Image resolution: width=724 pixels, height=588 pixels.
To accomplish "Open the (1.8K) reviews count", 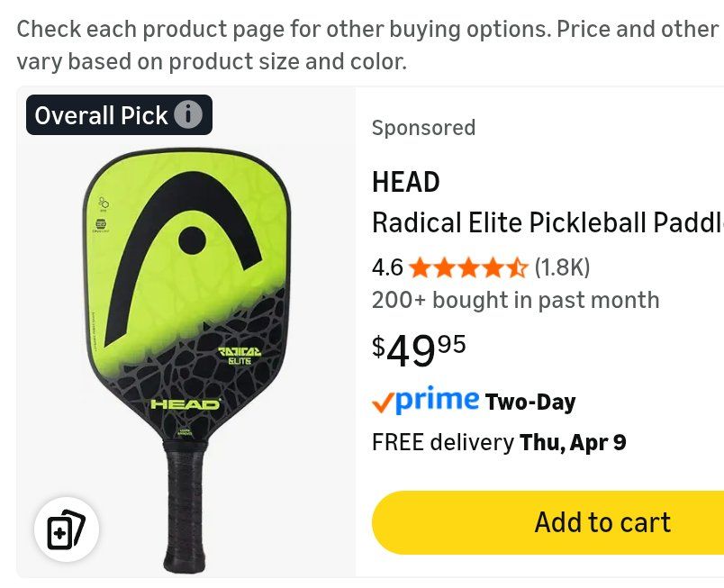I will [562, 267].
